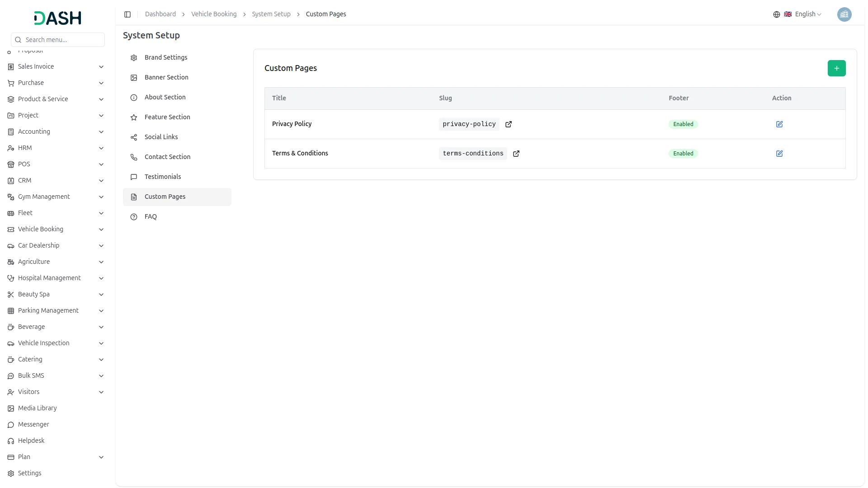The image size is (868, 488).
Task: Open terms-conditions slug external link icon
Action: [x=516, y=154]
